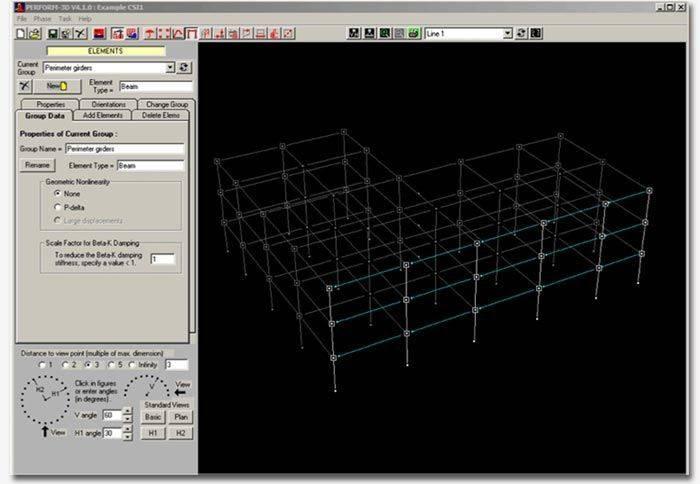
Task: Click sixth faded red icon after Elements icon
Action: [x=275, y=33]
